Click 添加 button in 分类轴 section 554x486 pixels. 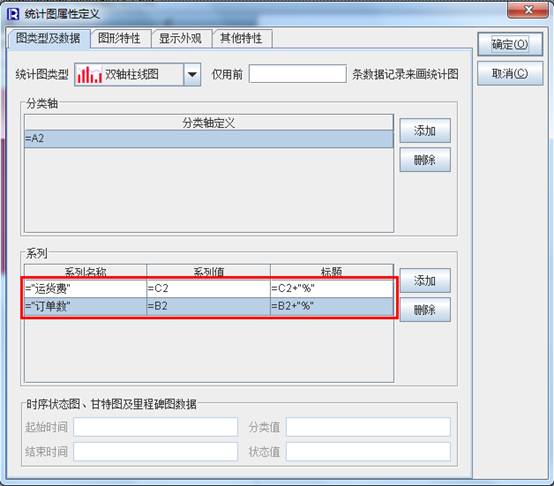pos(425,131)
